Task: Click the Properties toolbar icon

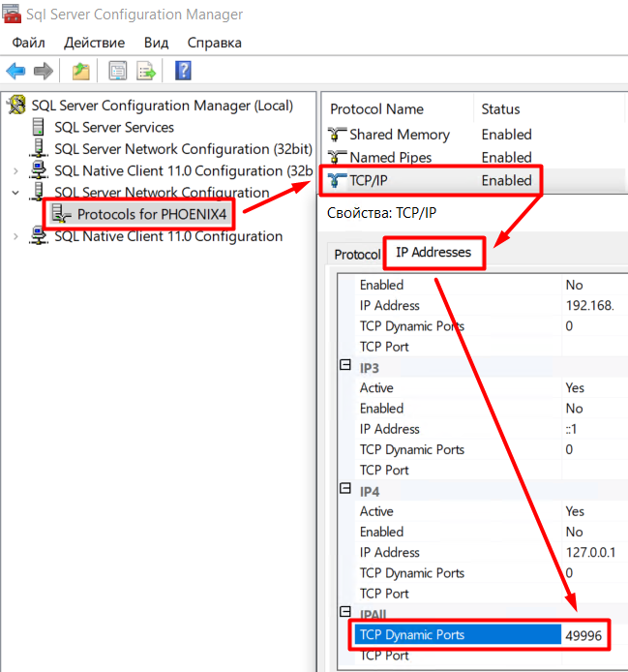Action: (x=118, y=71)
